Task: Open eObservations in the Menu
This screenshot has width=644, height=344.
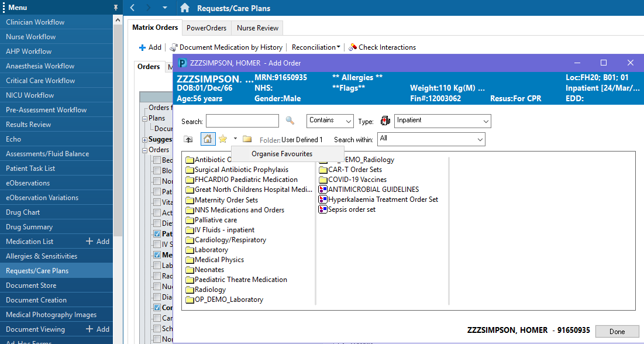Action: (56, 183)
